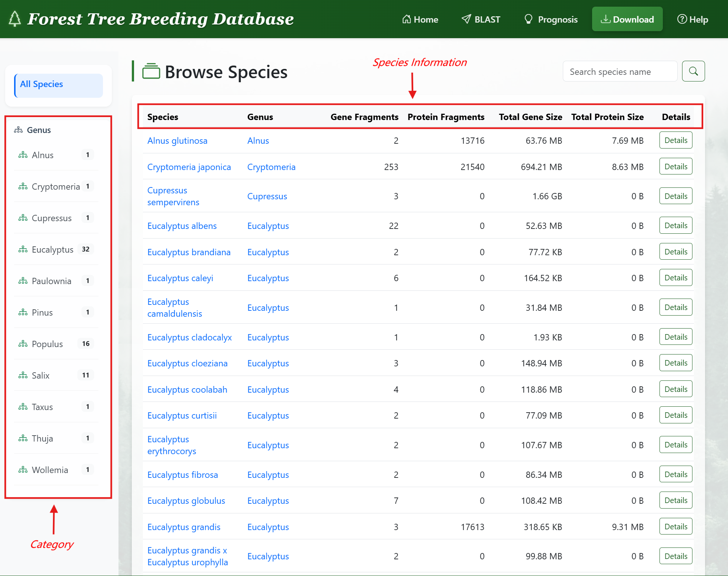Click the hierarchy icon beside Thuja genus
This screenshot has width=728, height=576.
pyautogui.click(x=23, y=438)
